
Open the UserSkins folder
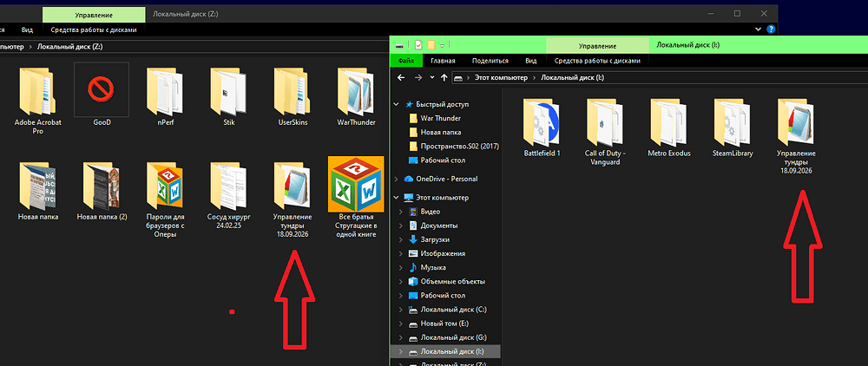click(x=293, y=95)
